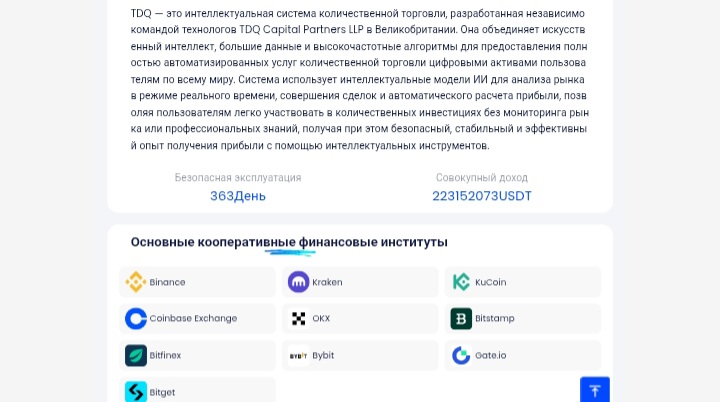Select the Kraken label text

point(327,282)
